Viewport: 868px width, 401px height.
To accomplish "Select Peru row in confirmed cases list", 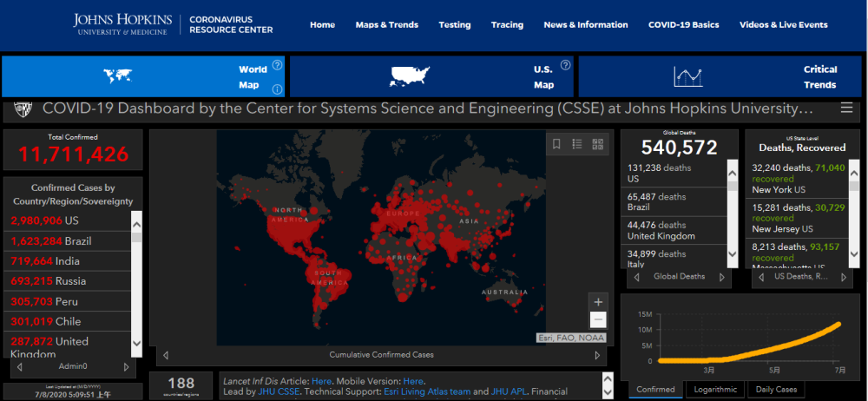I will 69,301.
